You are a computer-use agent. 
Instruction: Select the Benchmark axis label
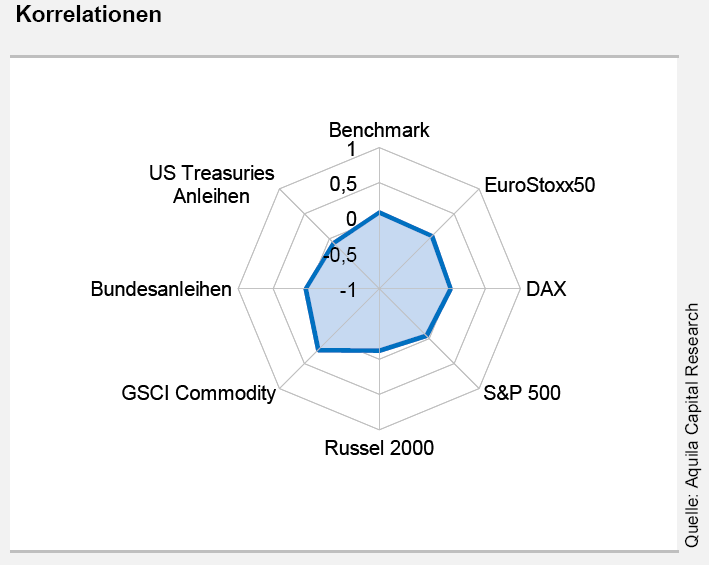[x=379, y=130]
